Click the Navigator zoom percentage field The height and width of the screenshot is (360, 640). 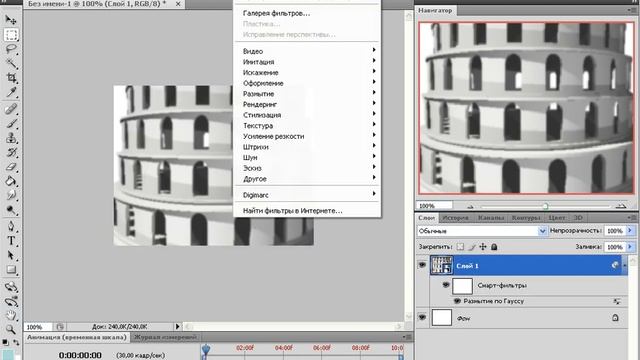(434, 206)
